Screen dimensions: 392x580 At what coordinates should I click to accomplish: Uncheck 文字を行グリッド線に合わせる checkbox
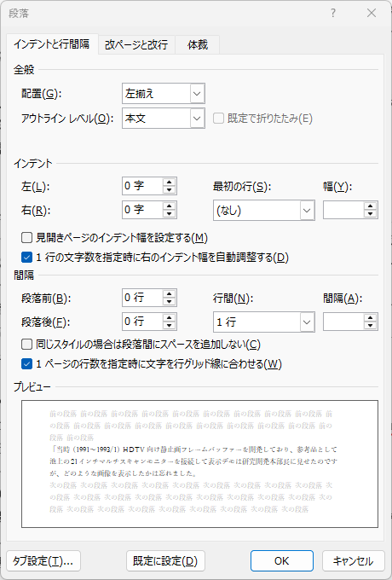click(26, 364)
